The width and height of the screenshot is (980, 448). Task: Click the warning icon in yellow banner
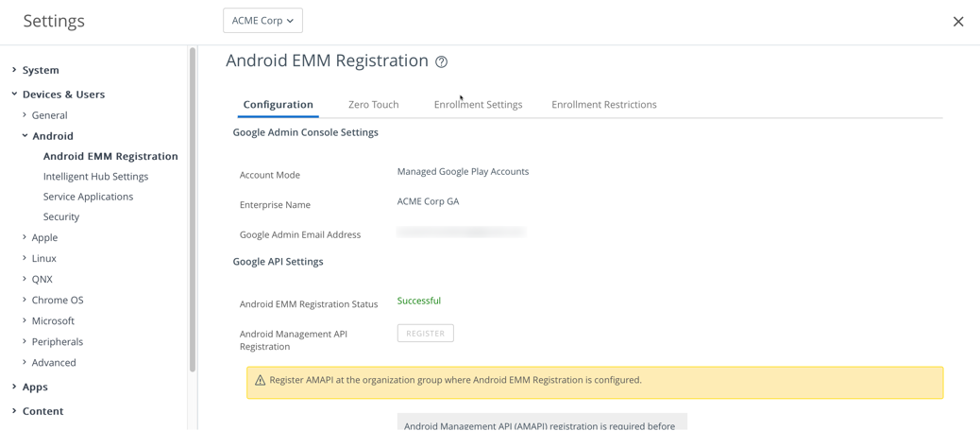(261, 380)
